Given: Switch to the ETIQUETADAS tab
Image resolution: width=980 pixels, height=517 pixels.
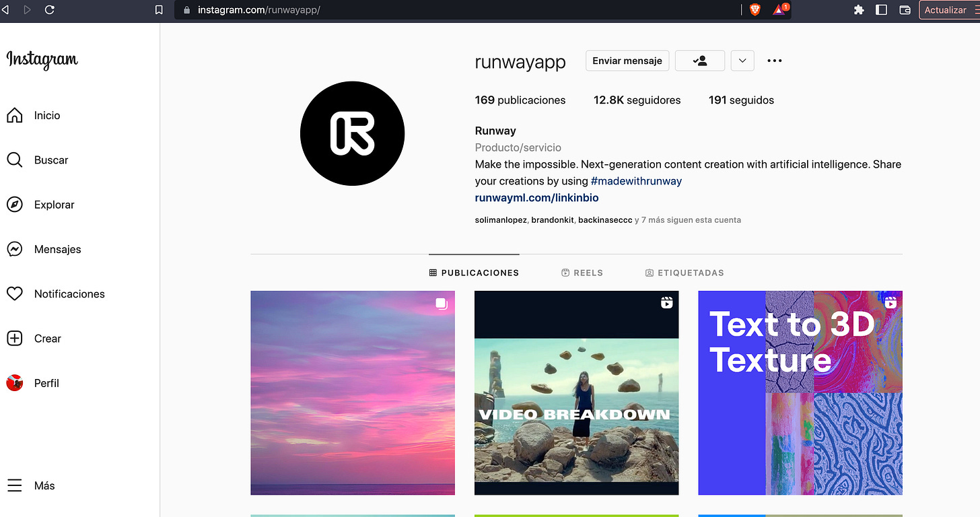Looking at the screenshot, I should (685, 273).
